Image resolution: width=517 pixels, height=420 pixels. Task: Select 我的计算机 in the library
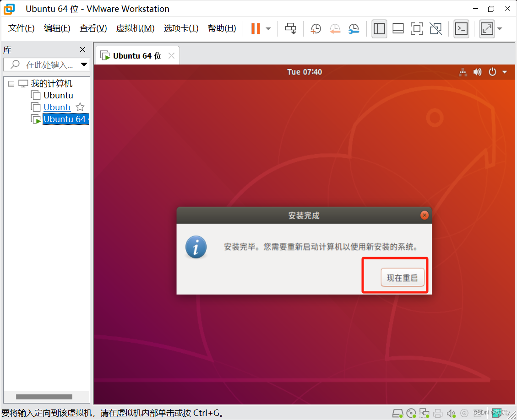coord(51,84)
